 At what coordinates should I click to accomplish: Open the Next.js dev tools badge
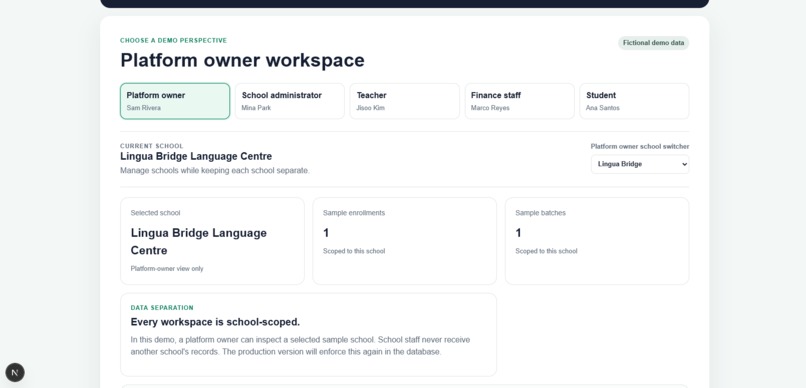(x=15, y=372)
